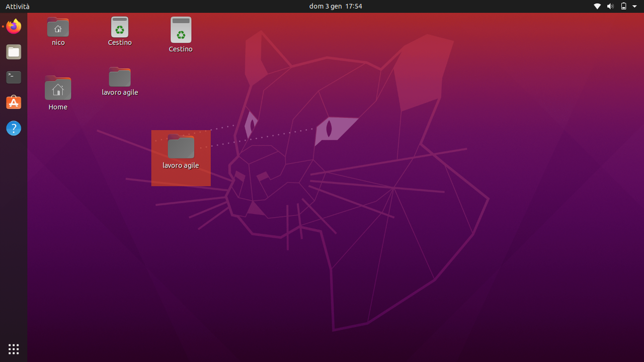Launch Ubuntu Software from the dock
The image size is (644, 362).
click(x=13, y=102)
